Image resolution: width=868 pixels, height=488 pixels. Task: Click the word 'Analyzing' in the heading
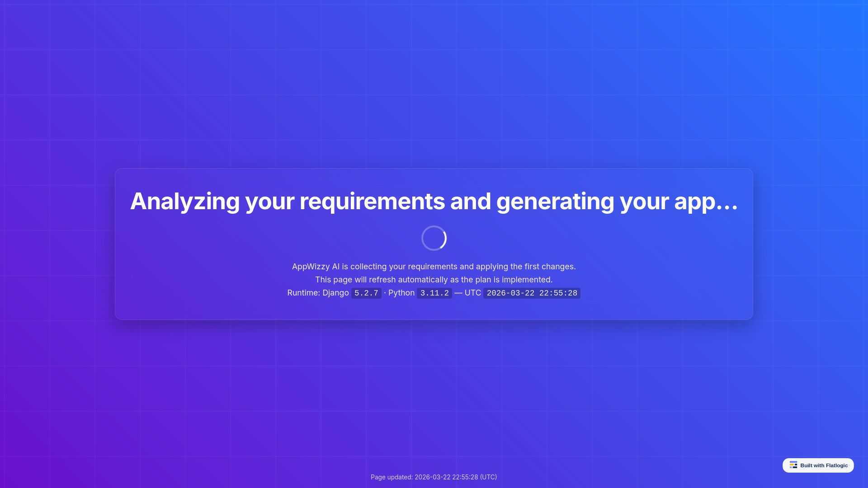(x=185, y=201)
